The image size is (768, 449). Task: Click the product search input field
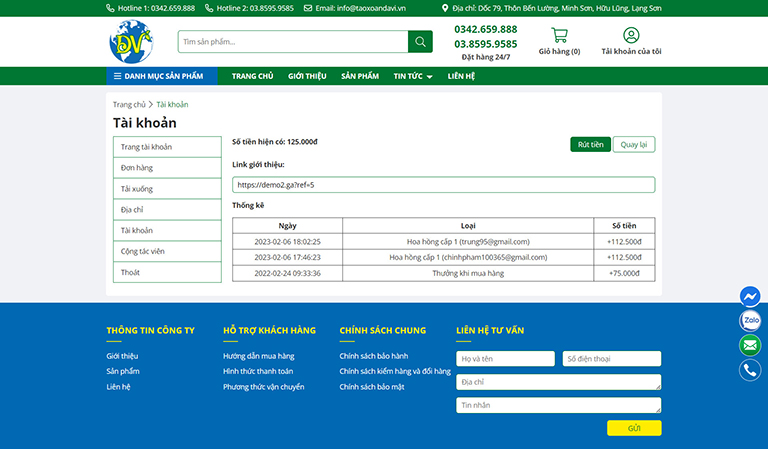pyautogui.click(x=293, y=42)
